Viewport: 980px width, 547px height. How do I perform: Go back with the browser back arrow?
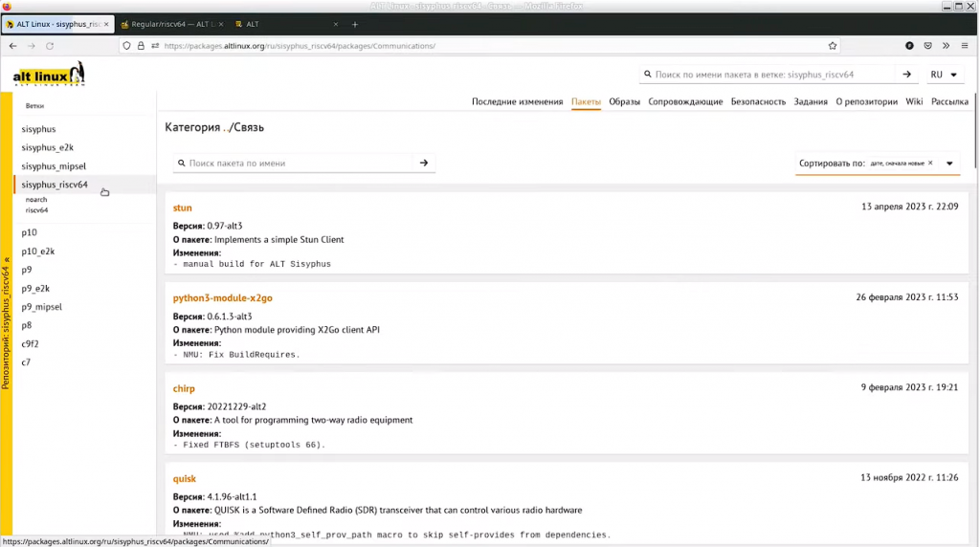click(13, 46)
